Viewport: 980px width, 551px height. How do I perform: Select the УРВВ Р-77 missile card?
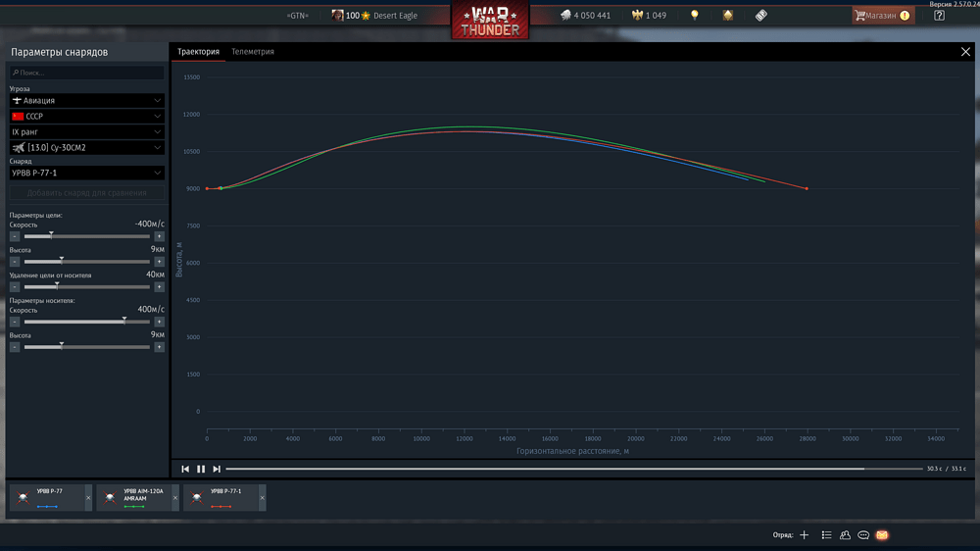47,498
